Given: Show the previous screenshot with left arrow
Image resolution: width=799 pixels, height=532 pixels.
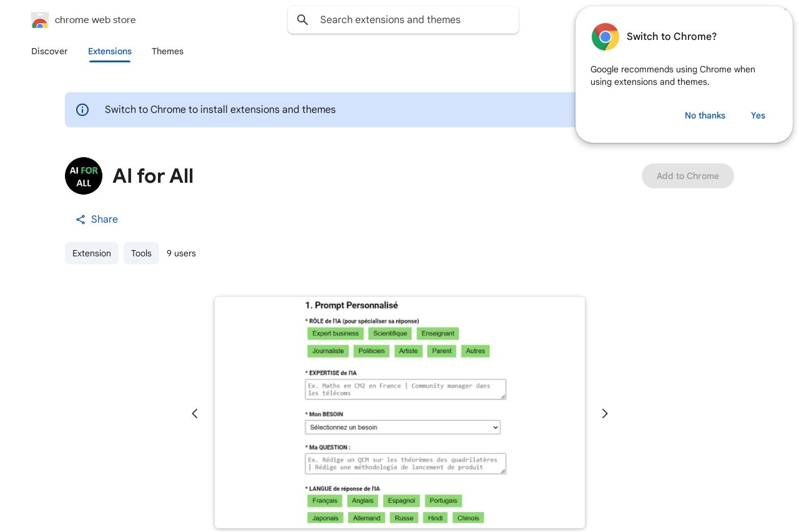Looking at the screenshot, I should pyautogui.click(x=195, y=414).
